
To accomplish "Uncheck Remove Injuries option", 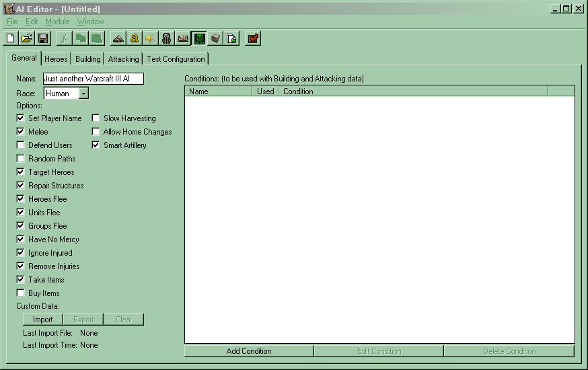I will [21, 266].
